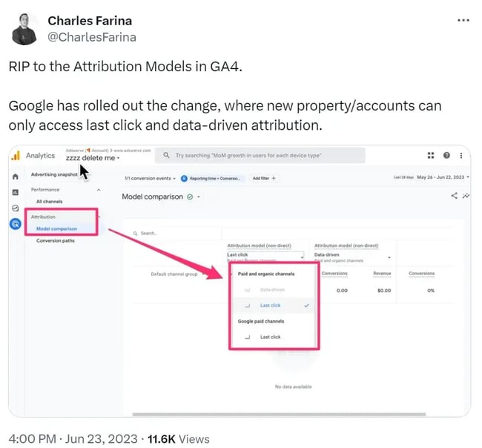Click the share report icon
The width and height of the screenshot is (482, 448).
click(454, 197)
